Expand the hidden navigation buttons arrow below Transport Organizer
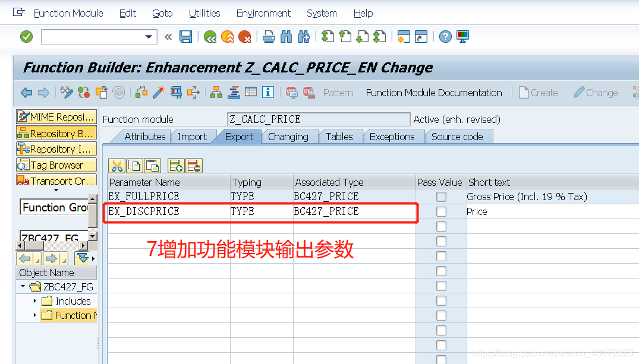The image size is (639, 364). 56,190
